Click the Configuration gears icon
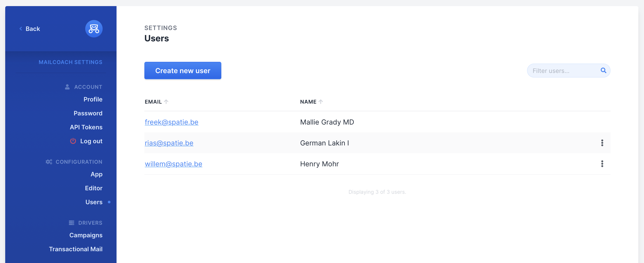644x263 pixels. [49, 162]
